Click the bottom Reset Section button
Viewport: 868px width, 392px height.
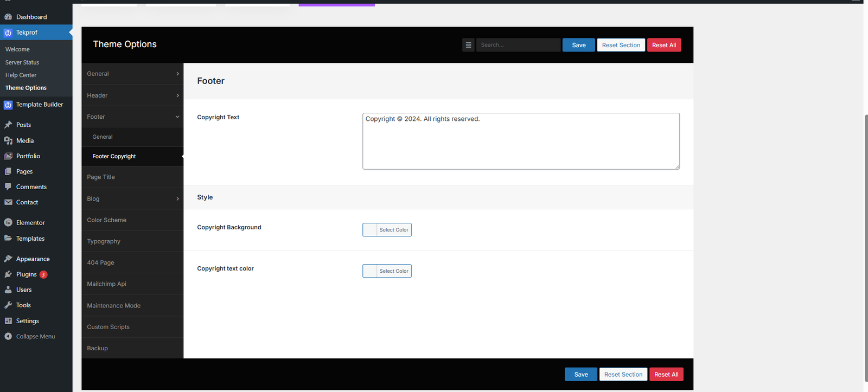[x=623, y=375]
